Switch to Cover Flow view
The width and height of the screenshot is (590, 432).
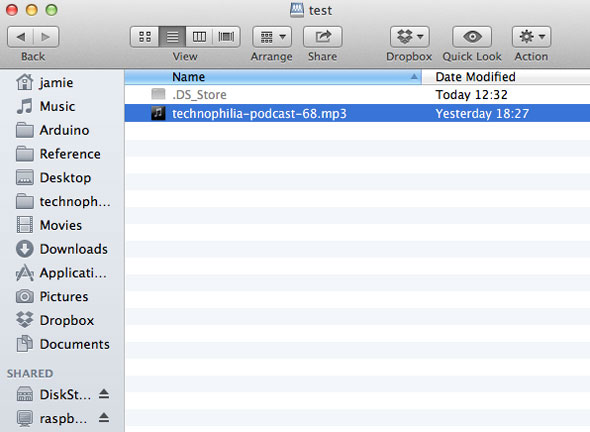(x=227, y=37)
